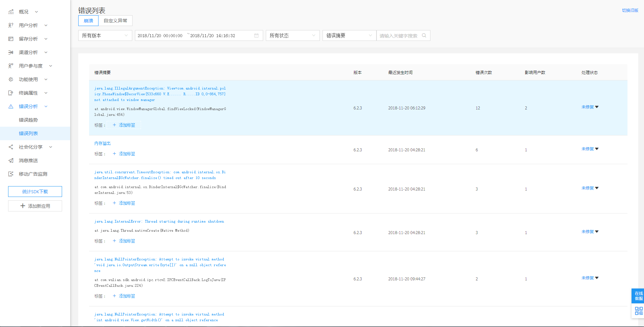644x327 pixels.
Task: Open 未修复 dropdown for IllegalArgumentException row
Action: point(590,107)
